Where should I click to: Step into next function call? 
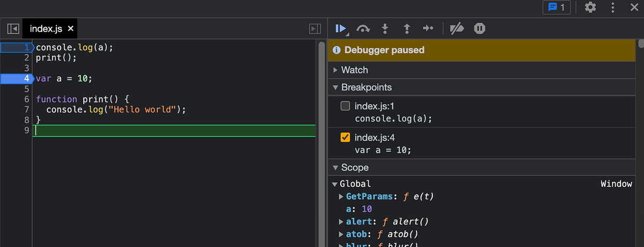(385, 28)
